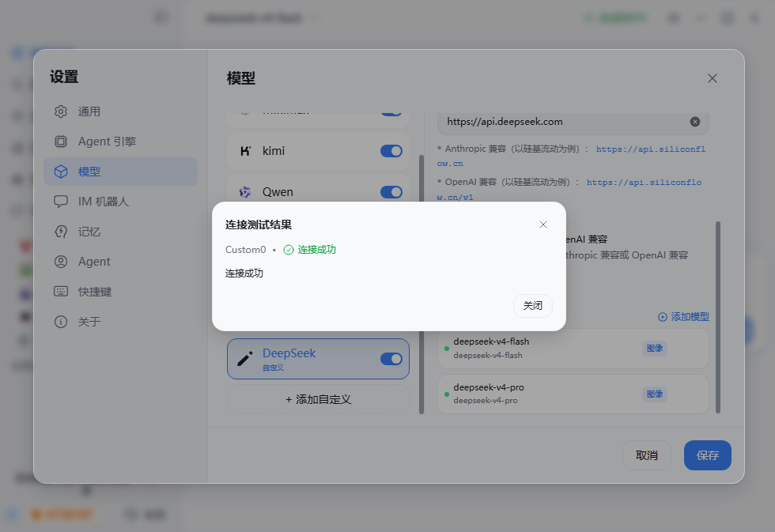The height and width of the screenshot is (532, 775).
Task: Clear the API URL with the x icon
Action: click(695, 122)
